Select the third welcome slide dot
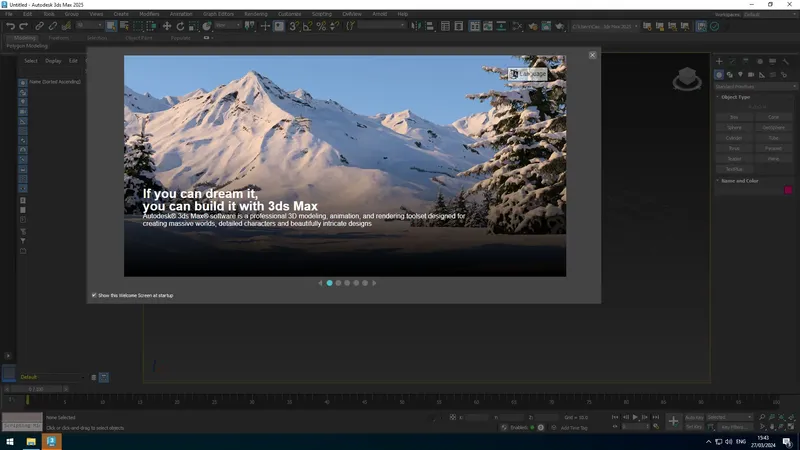 point(347,283)
